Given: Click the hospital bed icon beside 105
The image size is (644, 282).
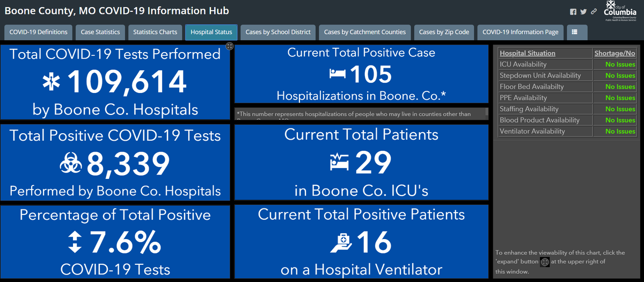Looking at the screenshot, I should pos(338,75).
